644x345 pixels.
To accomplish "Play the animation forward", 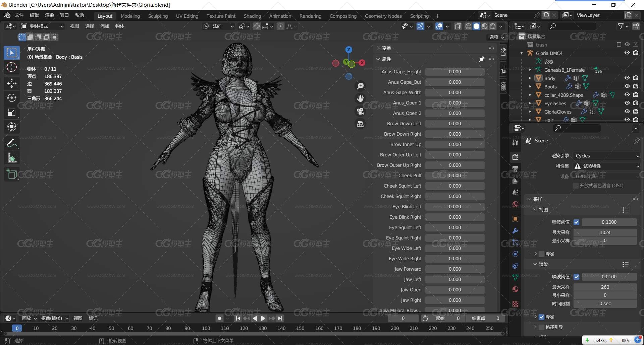I will (x=263, y=319).
